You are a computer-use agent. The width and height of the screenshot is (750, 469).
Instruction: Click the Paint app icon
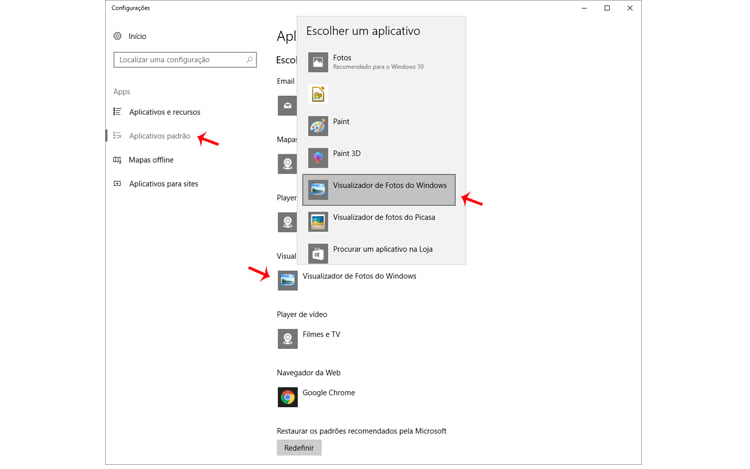point(318,126)
